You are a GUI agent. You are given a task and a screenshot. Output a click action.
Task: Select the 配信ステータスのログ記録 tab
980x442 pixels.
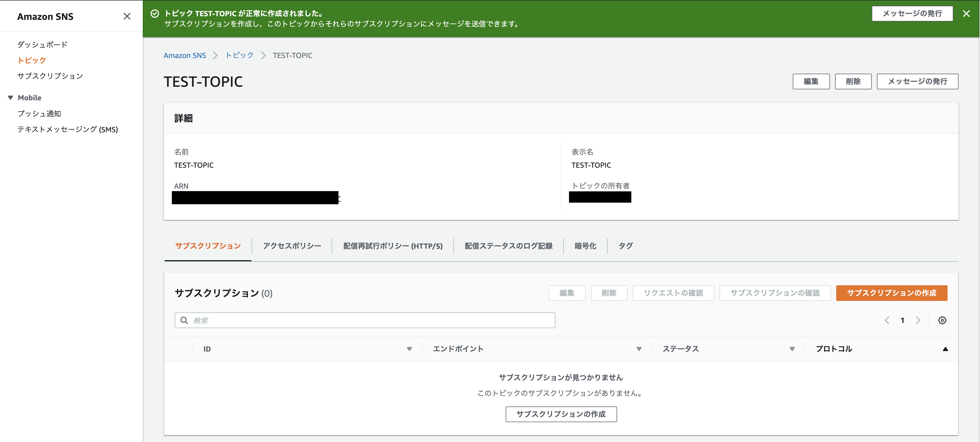[x=508, y=246]
